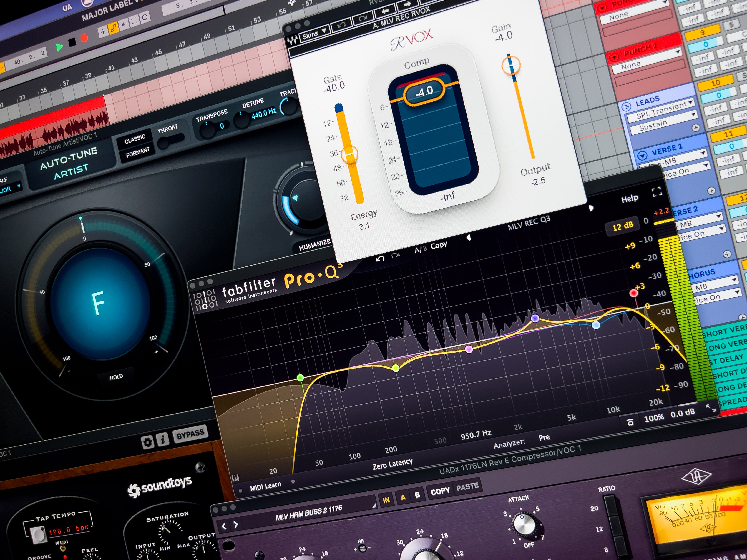Click the red Record button
747x560 pixels.
point(84,38)
